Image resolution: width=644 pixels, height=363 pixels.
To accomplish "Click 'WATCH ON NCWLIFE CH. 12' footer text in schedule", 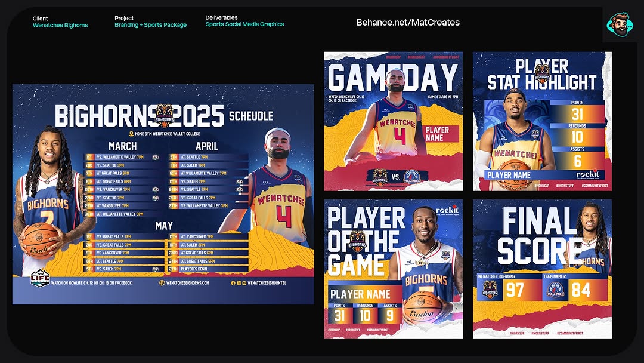I will (x=91, y=283).
